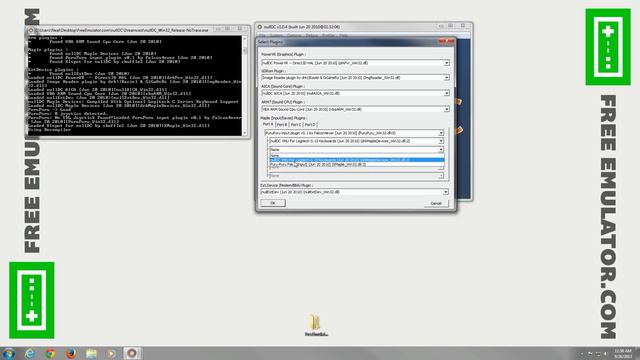Show hidden system tray icons

coord(581,354)
